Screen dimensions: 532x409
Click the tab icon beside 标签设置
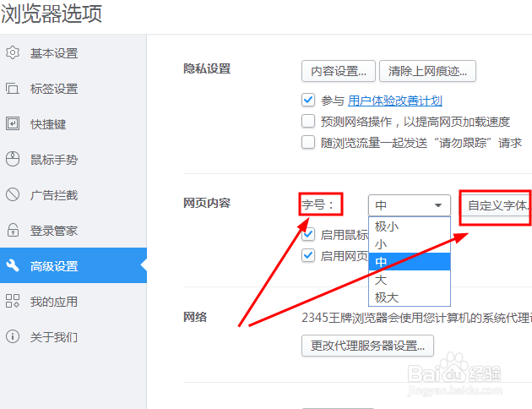coord(13,89)
